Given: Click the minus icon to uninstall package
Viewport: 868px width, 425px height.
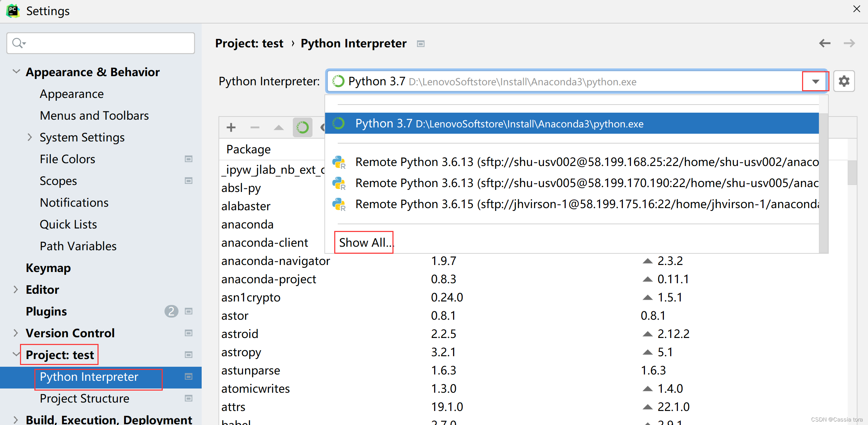Looking at the screenshot, I should coord(255,127).
